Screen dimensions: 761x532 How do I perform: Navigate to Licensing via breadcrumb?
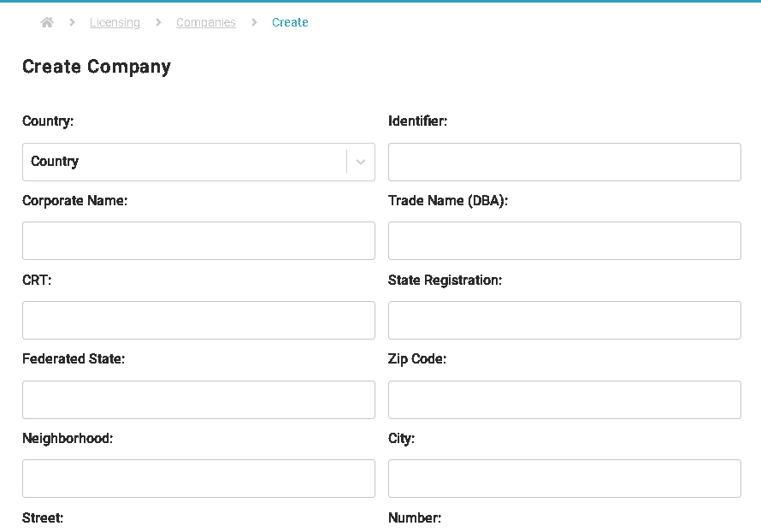115,22
